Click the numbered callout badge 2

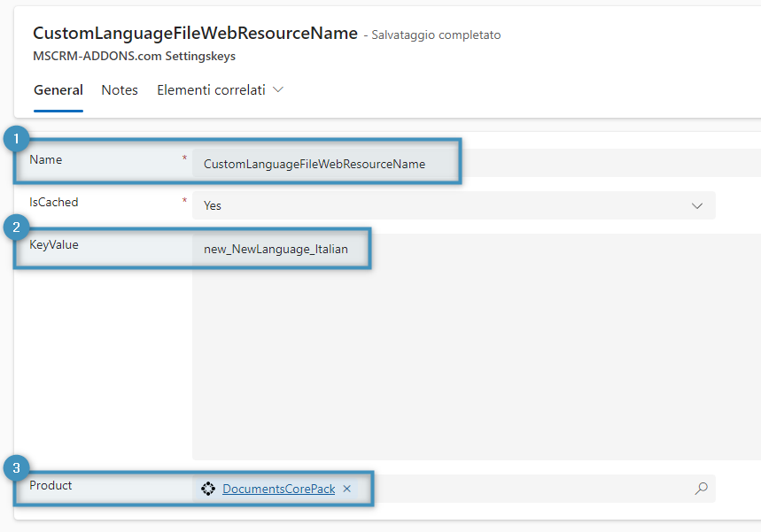[x=15, y=227]
